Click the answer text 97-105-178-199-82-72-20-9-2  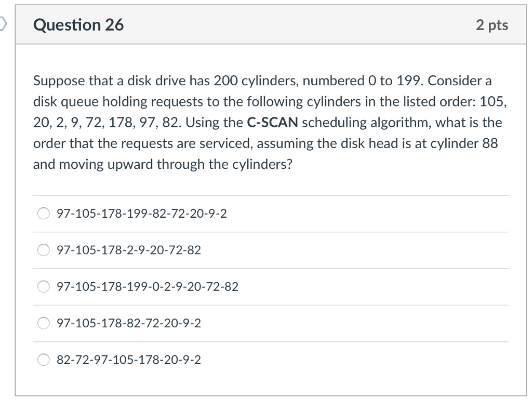141,214
